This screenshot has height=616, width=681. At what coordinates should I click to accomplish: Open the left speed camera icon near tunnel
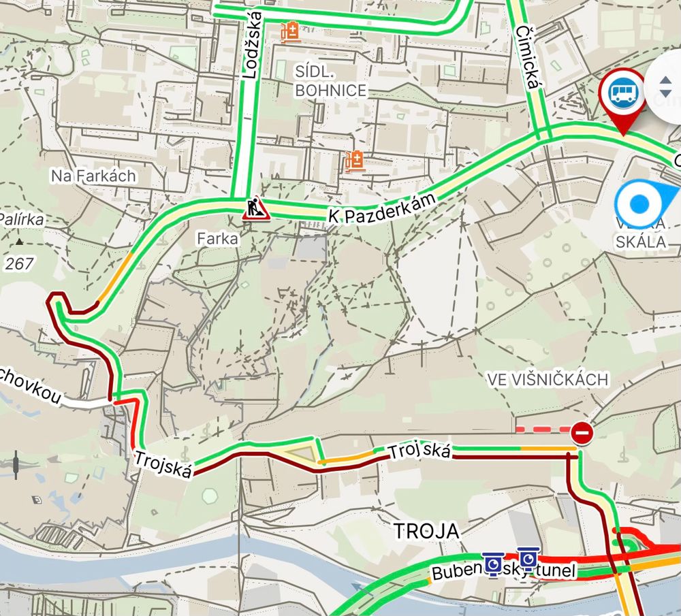click(493, 564)
